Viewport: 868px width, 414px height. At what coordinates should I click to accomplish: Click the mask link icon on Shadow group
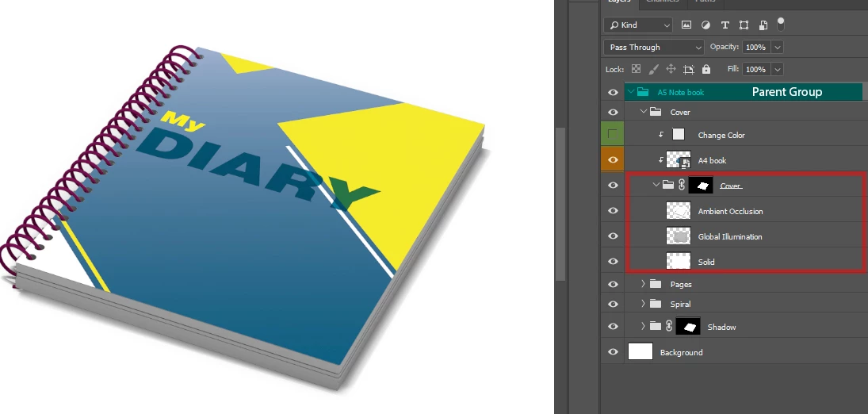669,327
